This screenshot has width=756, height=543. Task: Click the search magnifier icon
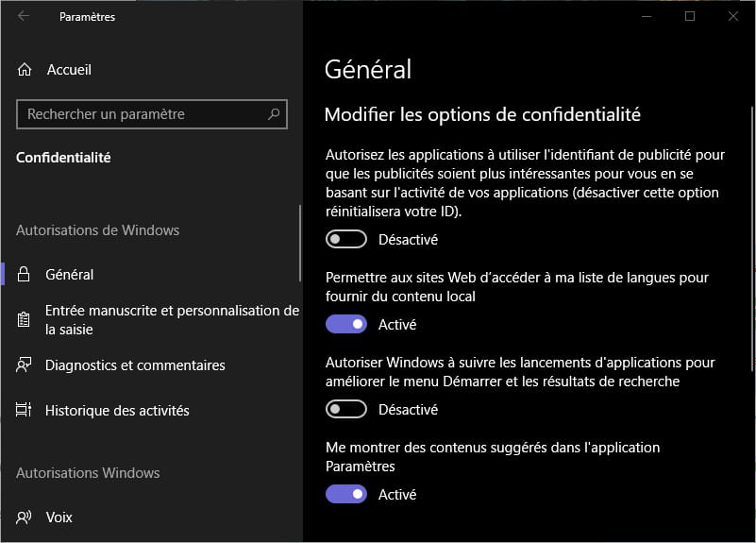click(x=274, y=114)
